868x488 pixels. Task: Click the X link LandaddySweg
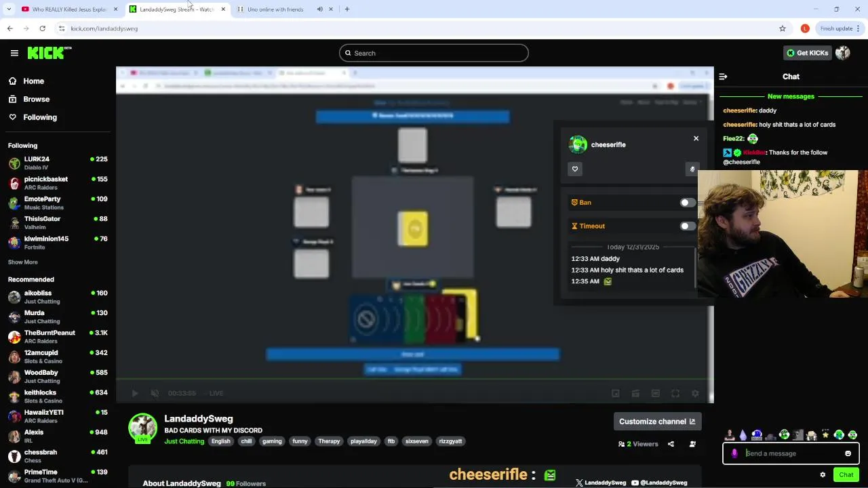tap(601, 483)
